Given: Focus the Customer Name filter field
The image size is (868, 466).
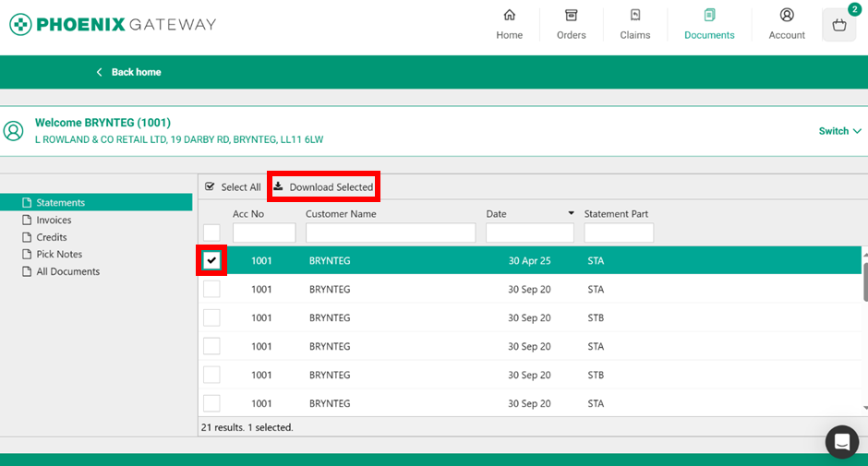Looking at the screenshot, I should tap(391, 233).
